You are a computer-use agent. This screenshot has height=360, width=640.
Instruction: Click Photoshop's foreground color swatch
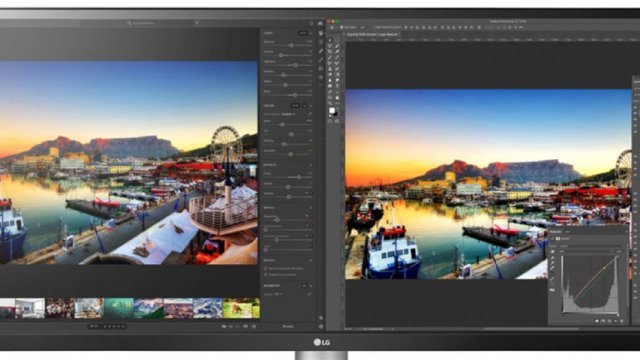(x=332, y=110)
